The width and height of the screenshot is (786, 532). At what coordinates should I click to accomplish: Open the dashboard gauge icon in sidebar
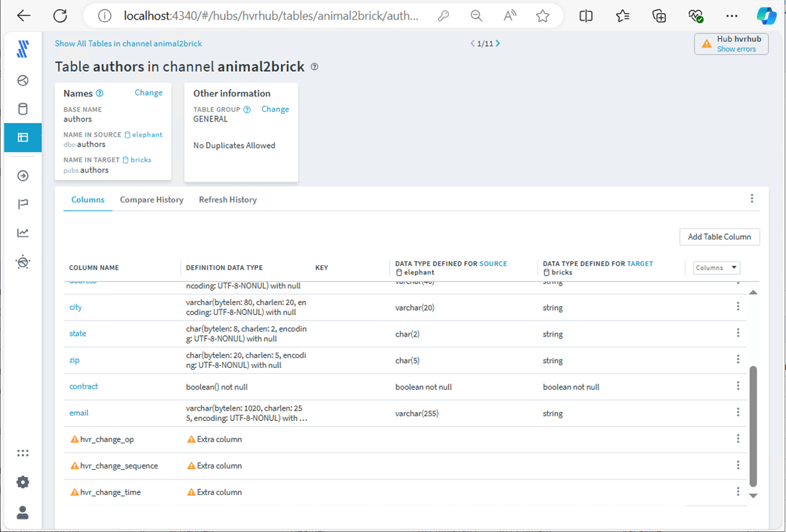pyautogui.click(x=22, y=80)
